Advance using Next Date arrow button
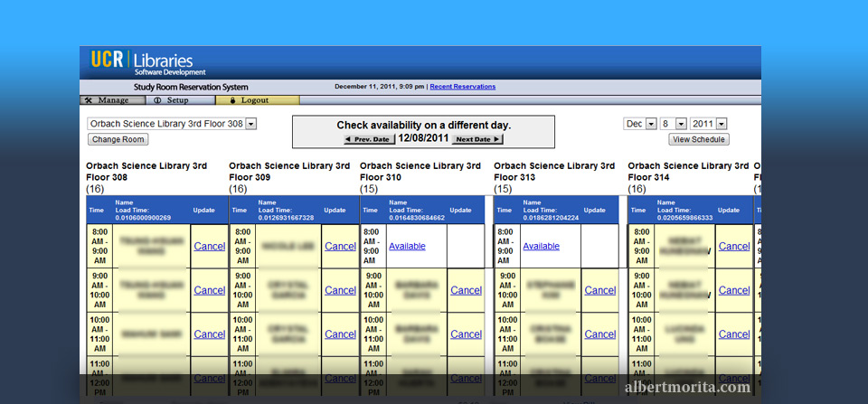The width and height of the screenshot is (868, 404). point(477,139)
